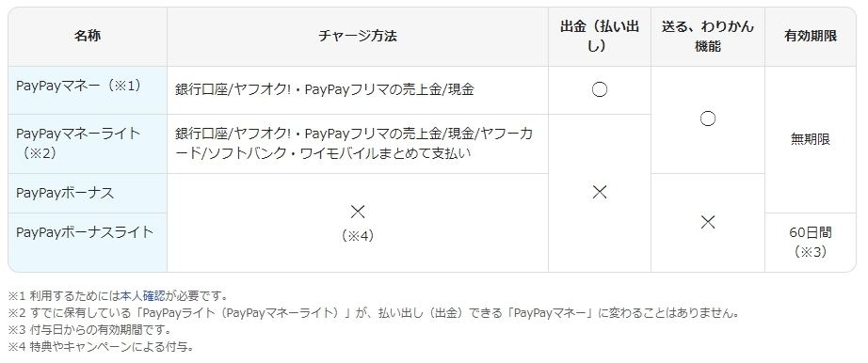Click the 名称 column header

(88, 37)
